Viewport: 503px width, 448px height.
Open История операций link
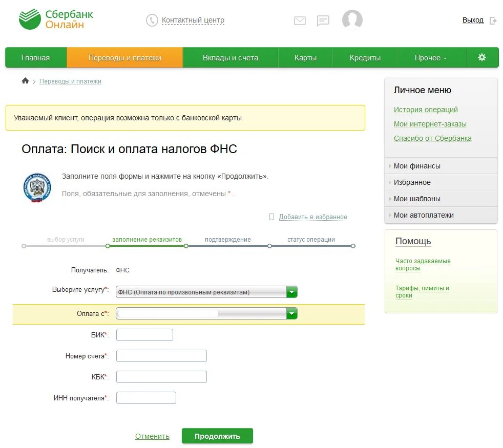(x=426, y=110)
